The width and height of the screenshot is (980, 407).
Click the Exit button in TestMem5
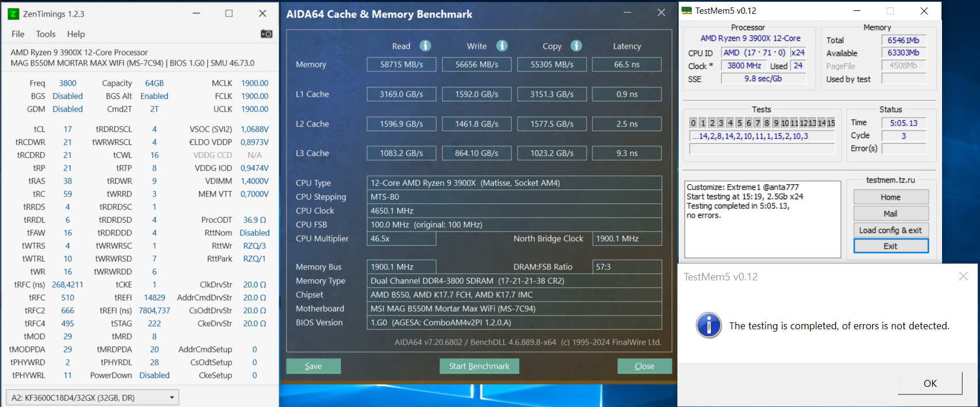pos(891,246)
